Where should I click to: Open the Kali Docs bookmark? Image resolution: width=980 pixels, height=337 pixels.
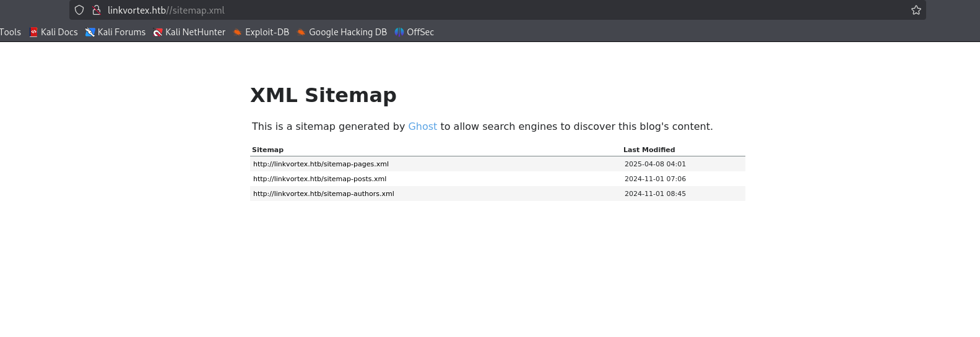click(x=54, y=32)
